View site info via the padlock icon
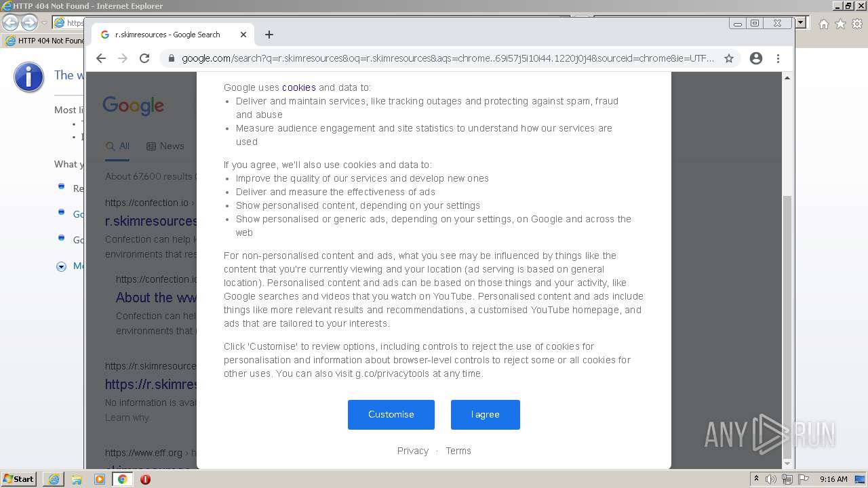Screen dimensions: 868x488 coord(172,58)
